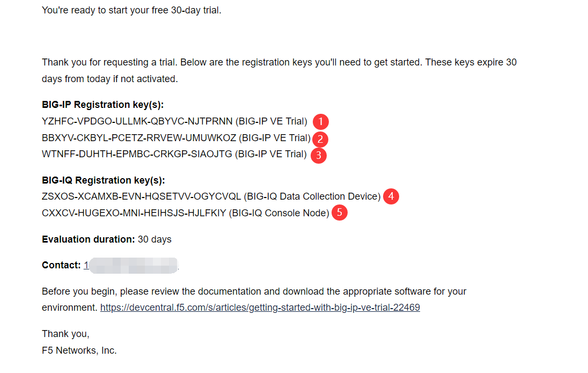Click the Contact label
This screenshot has width=588, height=373.
pos(61,265)
